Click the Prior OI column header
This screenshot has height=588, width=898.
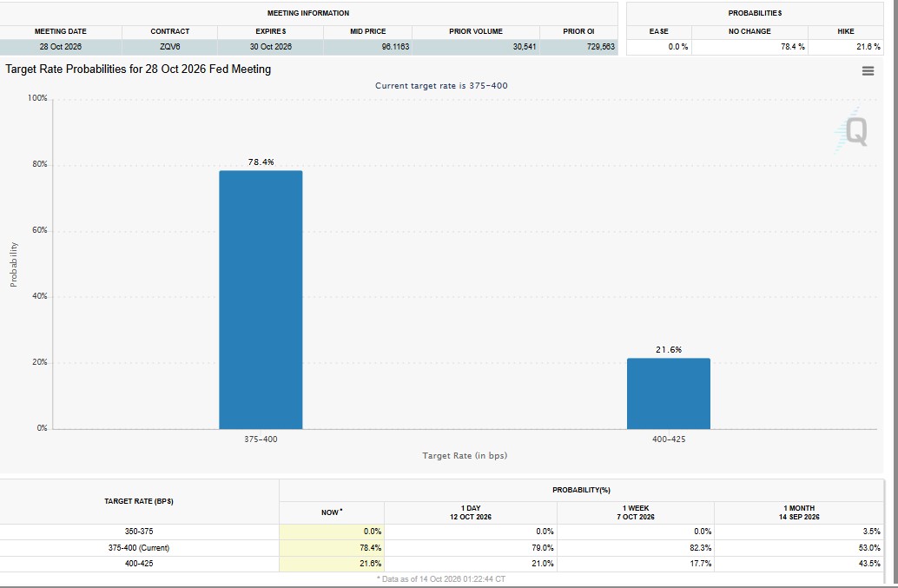point(578,31)
